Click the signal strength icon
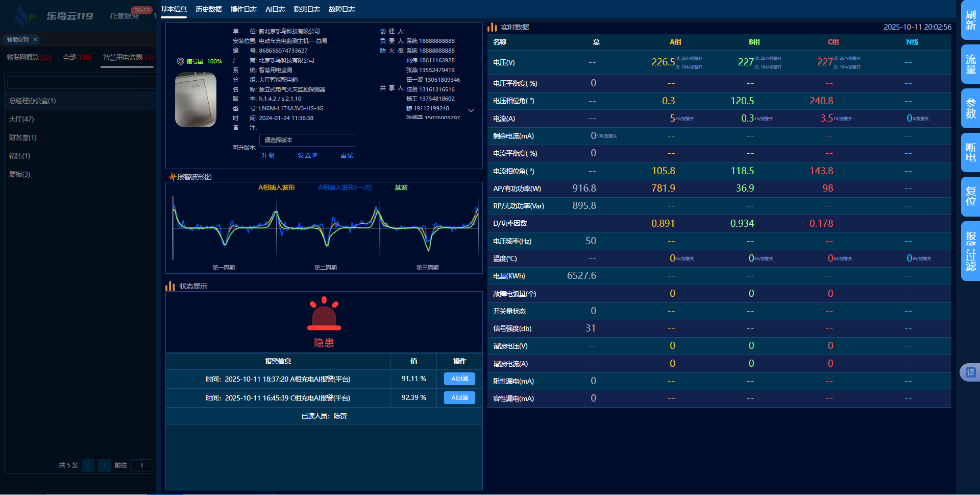 [180, 61]
